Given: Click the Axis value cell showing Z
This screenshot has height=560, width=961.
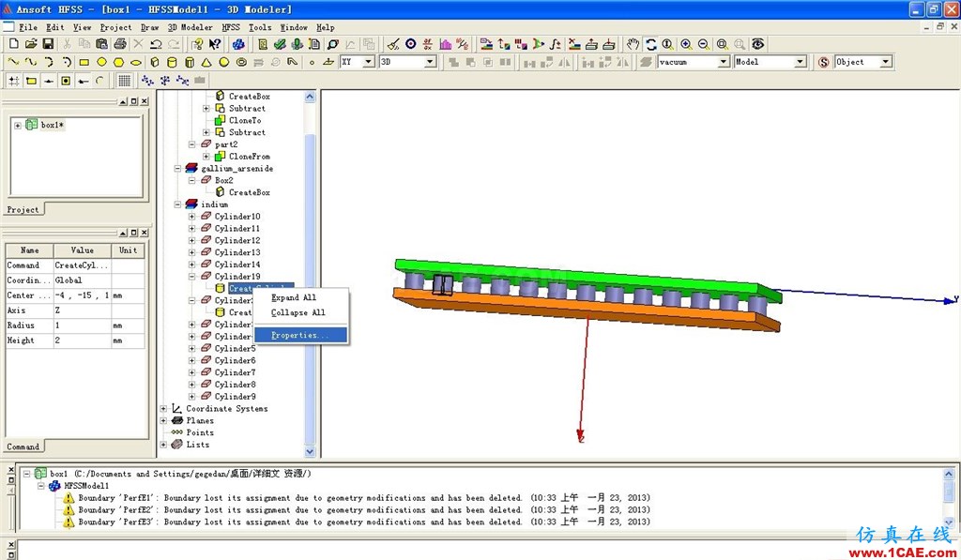Looking at the screenshot, I should tap(83, 310).
